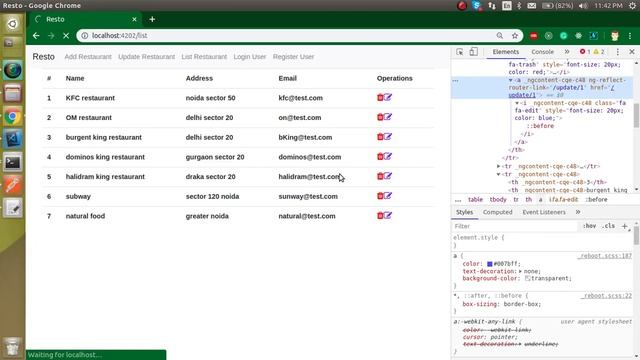Viewport: 640px width, 360px height.
Task: Select the Resto browser tab
Action: point(84,19)
